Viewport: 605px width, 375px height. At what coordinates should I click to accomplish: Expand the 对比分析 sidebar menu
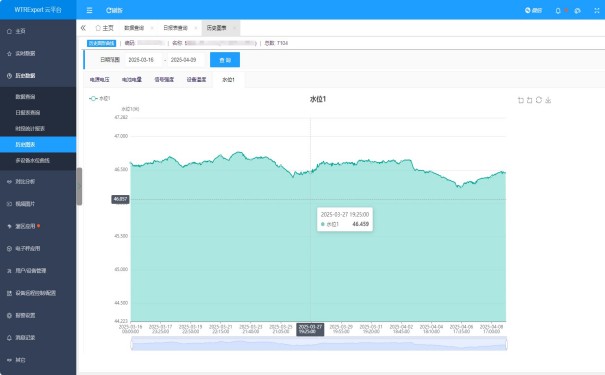[x=38, y=181]
